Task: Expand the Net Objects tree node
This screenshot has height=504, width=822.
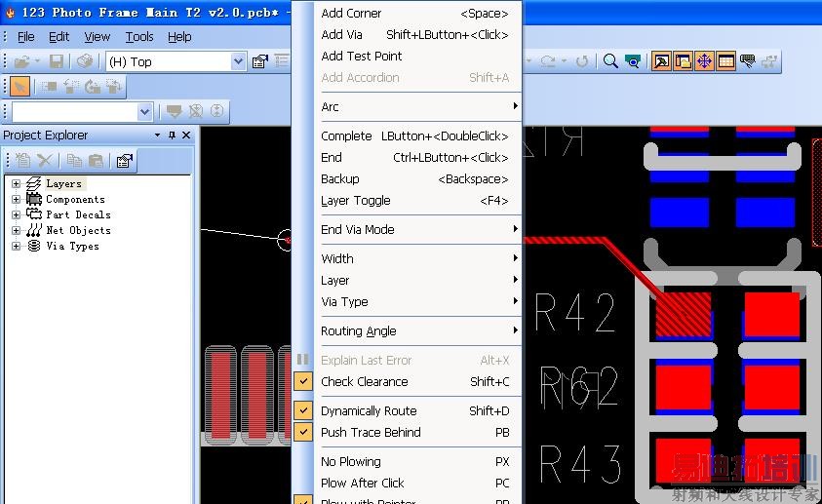Action: pyautogui.click(x=17, y=230)
